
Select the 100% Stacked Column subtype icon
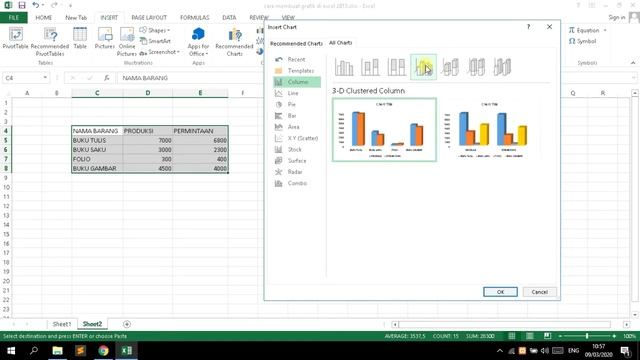(x=396, y=67)
